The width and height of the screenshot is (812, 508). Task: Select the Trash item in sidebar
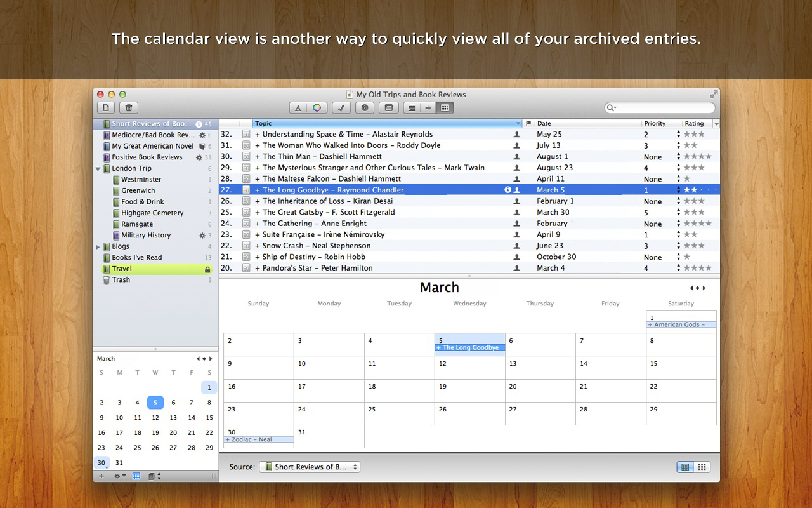tap(155, 279)
